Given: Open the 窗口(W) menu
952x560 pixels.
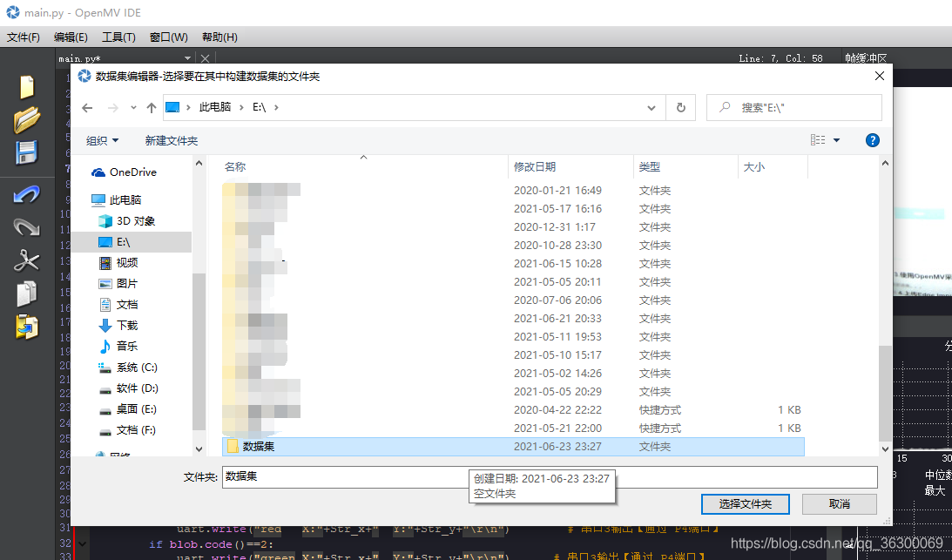Looking at the screenshot, I should tap(169, 37).
